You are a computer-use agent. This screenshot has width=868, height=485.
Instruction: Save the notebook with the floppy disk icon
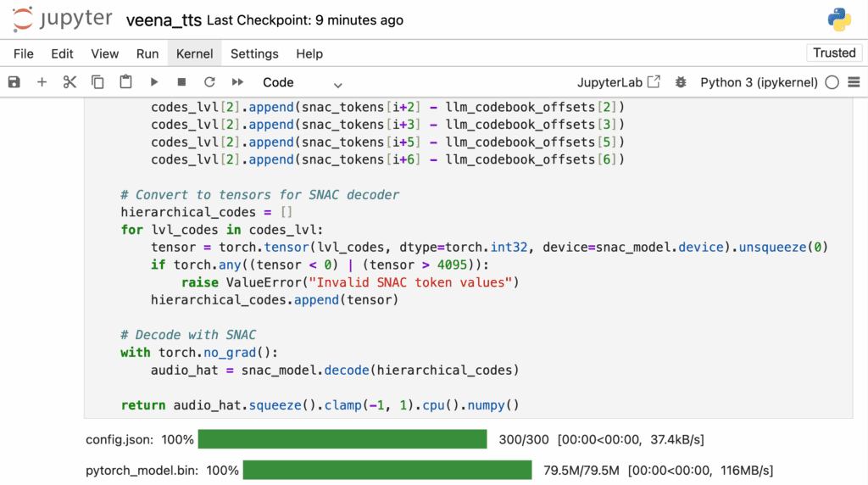pyautogui.click(x=14, y=82)
